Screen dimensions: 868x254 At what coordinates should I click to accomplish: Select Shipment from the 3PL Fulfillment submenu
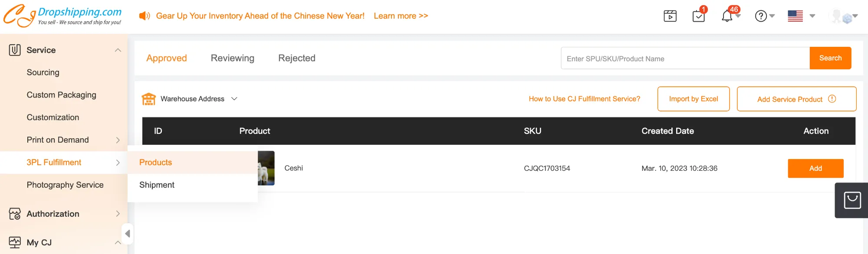(x=157, y=185)
